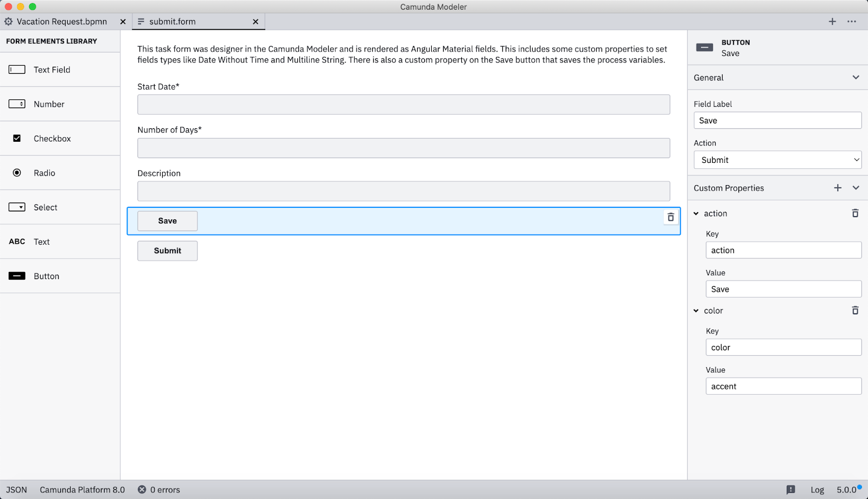The width and height of the screenshot is (868, 499).
Task: Click the action Value input containing Save
Action: pyautogui.click(x=783, y=289)
